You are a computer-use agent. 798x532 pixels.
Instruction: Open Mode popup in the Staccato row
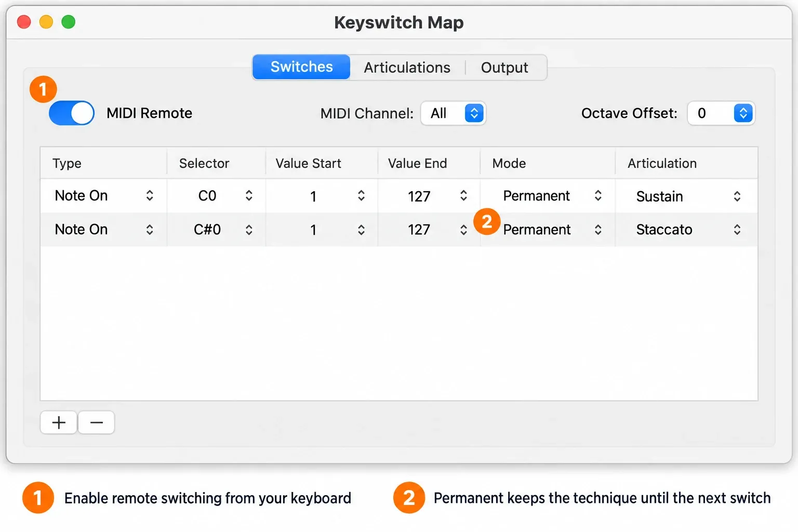pos(598,230)
